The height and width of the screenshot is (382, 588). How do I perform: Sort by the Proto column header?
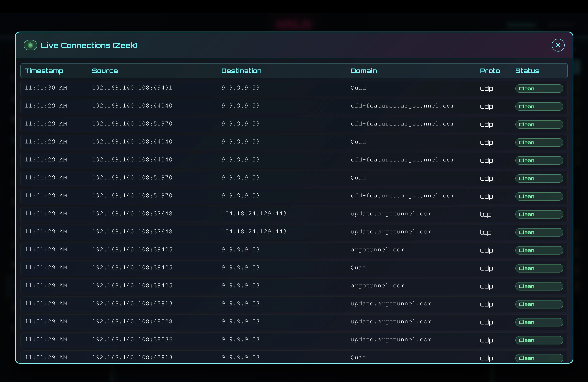(x=490, y=71)
